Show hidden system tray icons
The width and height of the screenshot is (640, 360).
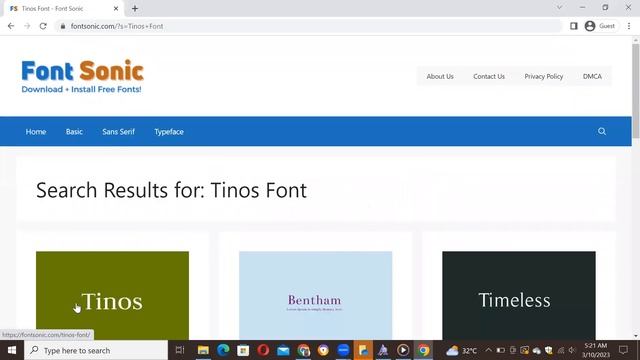(x=488, y=350)
